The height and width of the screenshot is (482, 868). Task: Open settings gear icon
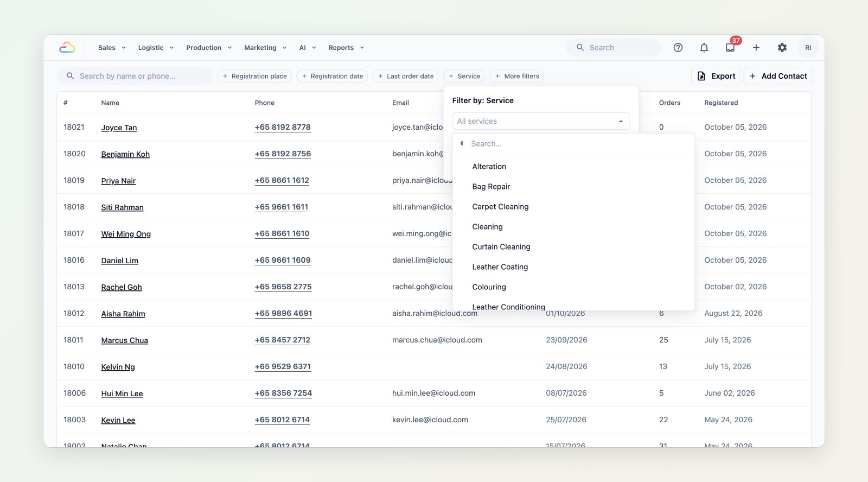click(782, 48)
